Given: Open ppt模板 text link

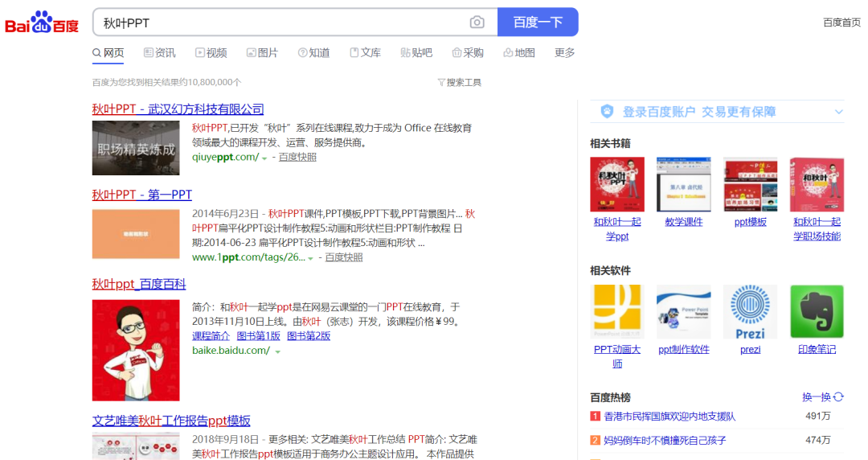Looking at the screenshot, I should point(750,222).
